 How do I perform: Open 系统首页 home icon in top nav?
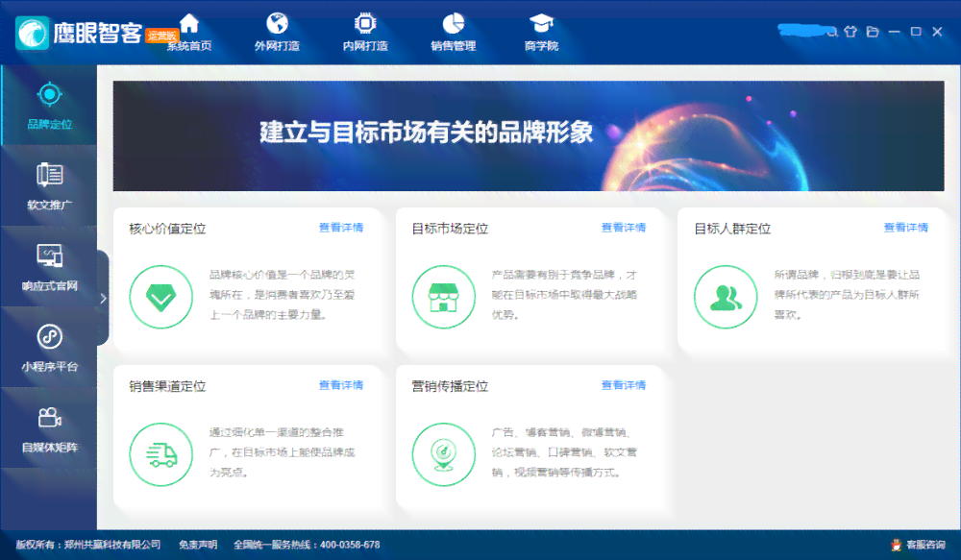coord(189,24)
